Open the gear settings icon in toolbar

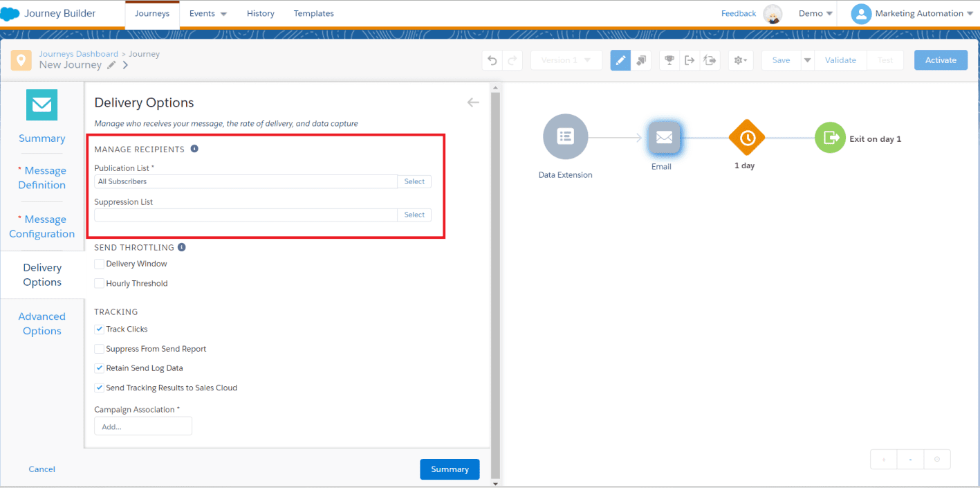(x=740, y=60)
